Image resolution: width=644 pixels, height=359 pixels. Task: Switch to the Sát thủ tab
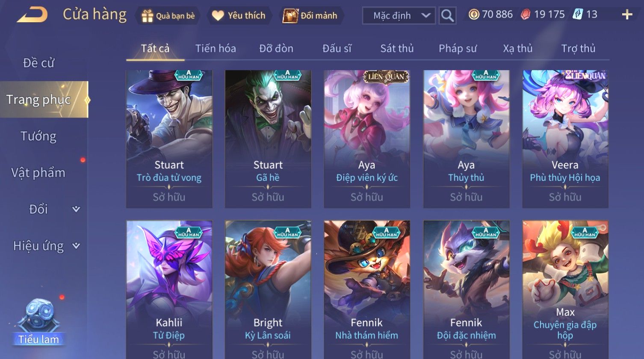click(397, 48)
